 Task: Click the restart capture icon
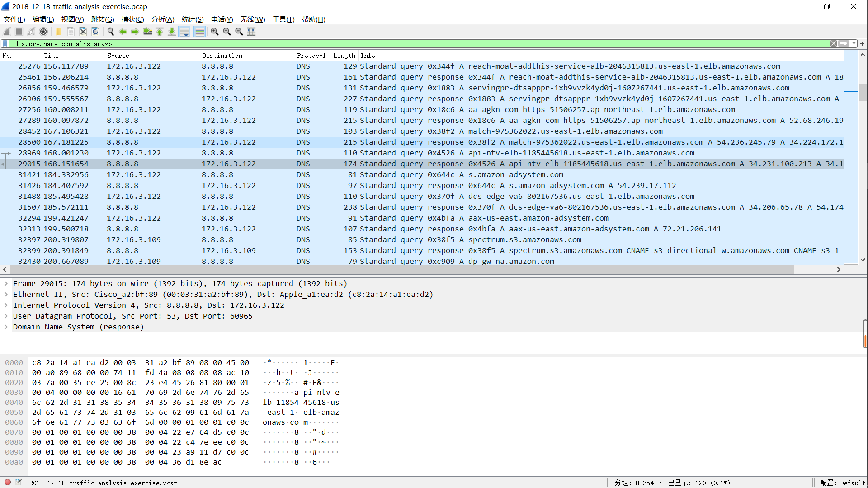pyautogui.click(x=31, y=32)
